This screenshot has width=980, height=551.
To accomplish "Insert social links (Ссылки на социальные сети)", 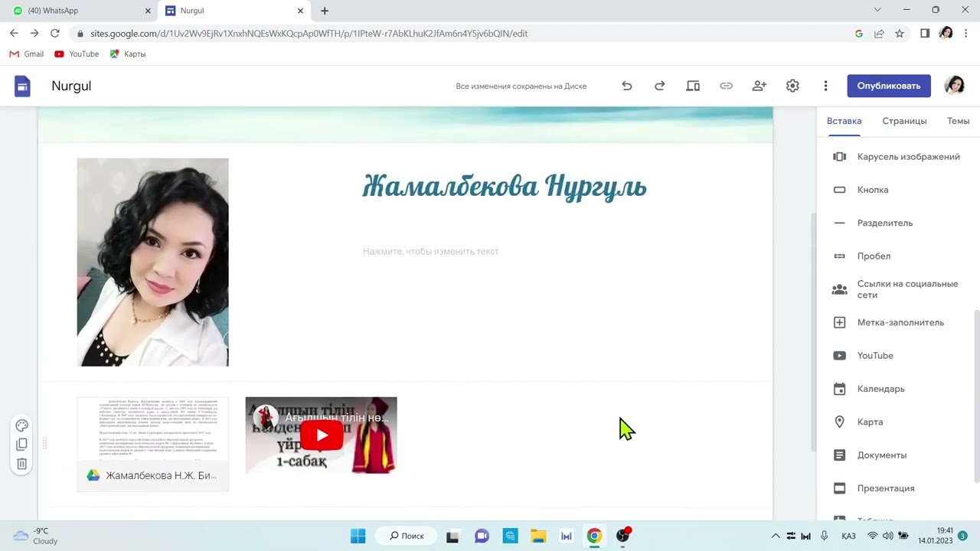I will point(896,289).
